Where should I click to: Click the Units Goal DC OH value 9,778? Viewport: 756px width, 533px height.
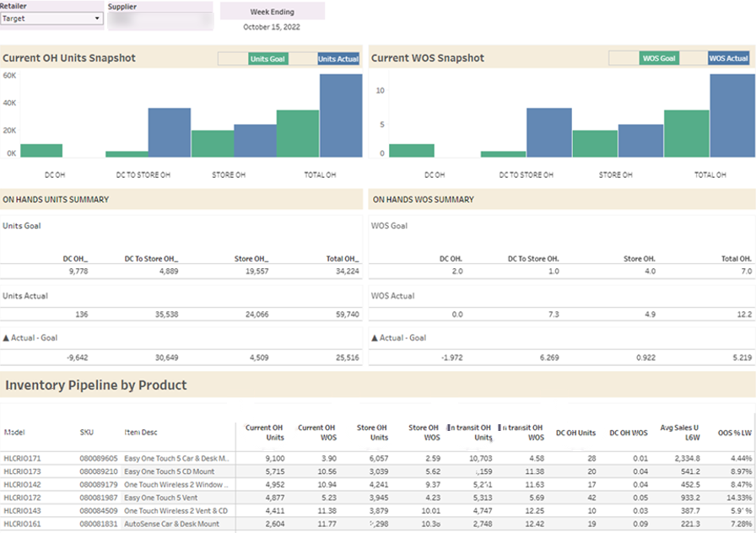tap(78, 272)
